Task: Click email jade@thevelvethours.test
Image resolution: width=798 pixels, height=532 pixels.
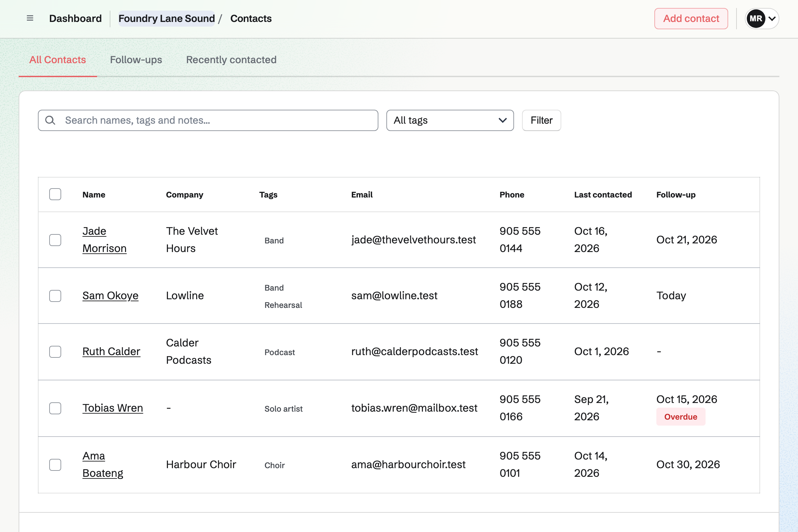Action: tap(414, 239)
